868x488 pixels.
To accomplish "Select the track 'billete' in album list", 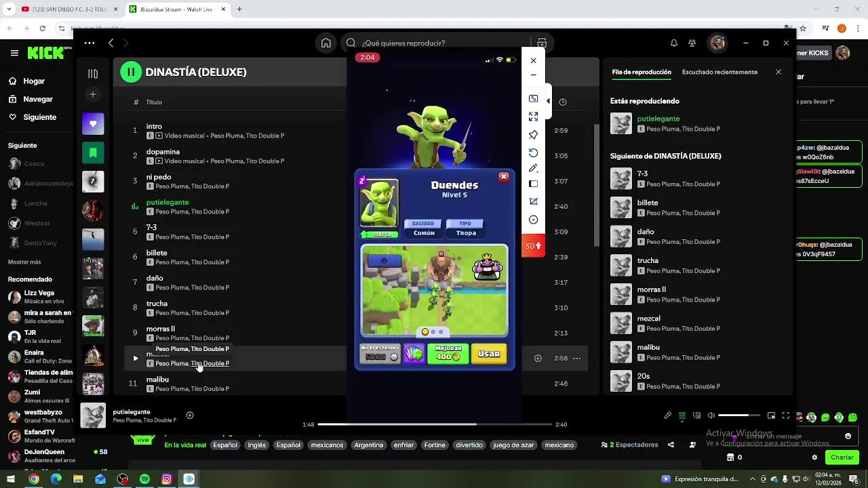I will [157, 253].
